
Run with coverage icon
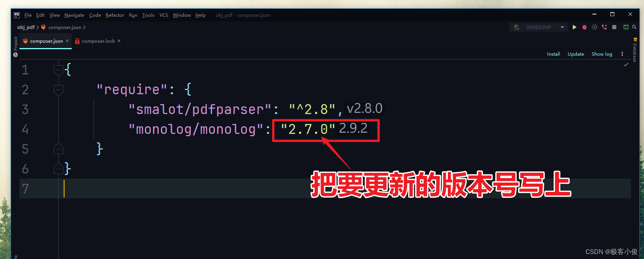point(594,27)
